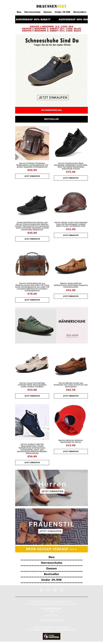103x644 pixels.
Task: Click JETZT EINKAUFEN below the €31.99 cap
Action: point(71,235)
